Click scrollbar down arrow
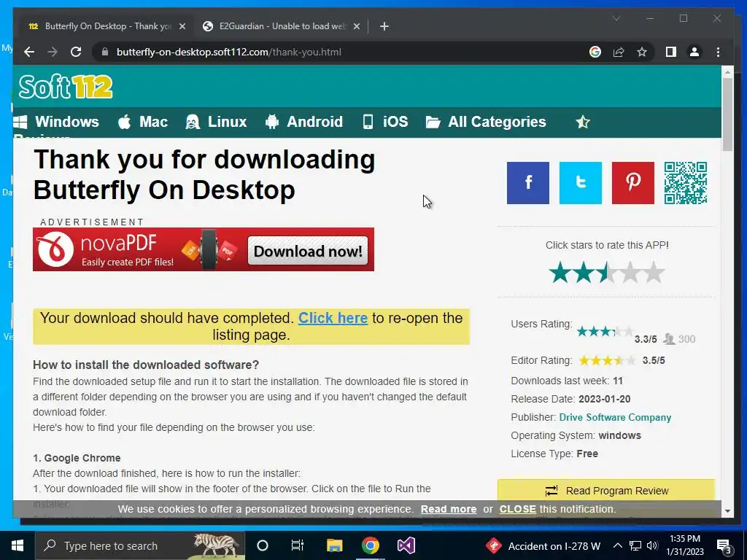The image size is (747, 560). [727, 511]
